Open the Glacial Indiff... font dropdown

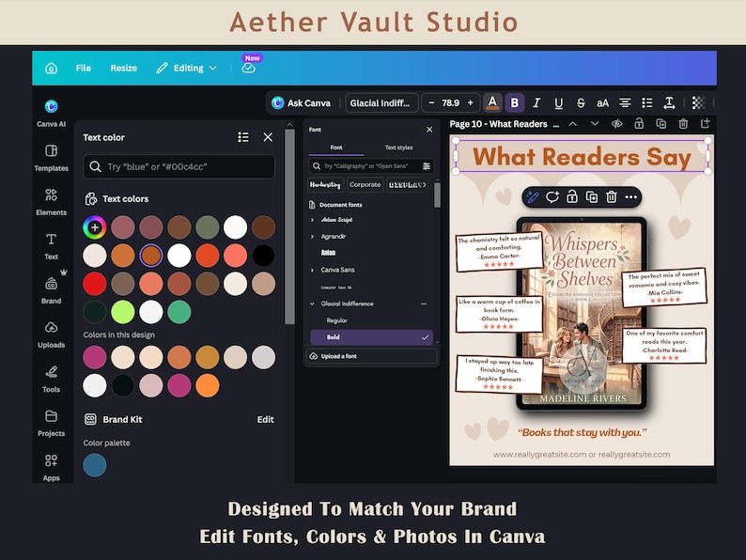coord(381,102)
